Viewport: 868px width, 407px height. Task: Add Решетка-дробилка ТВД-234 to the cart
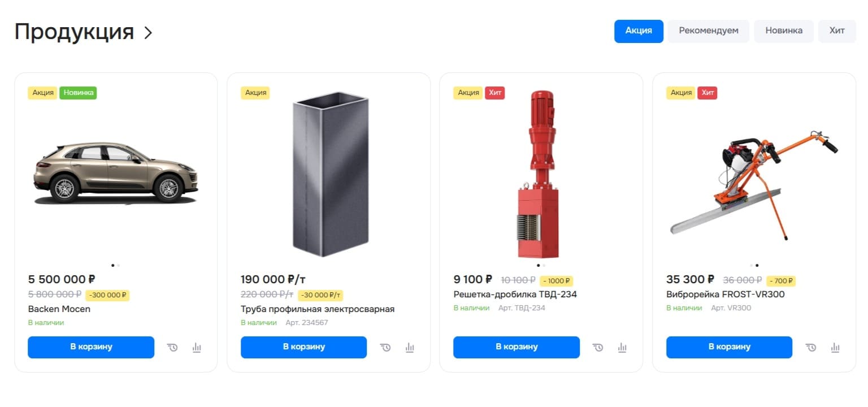[517, 347]
